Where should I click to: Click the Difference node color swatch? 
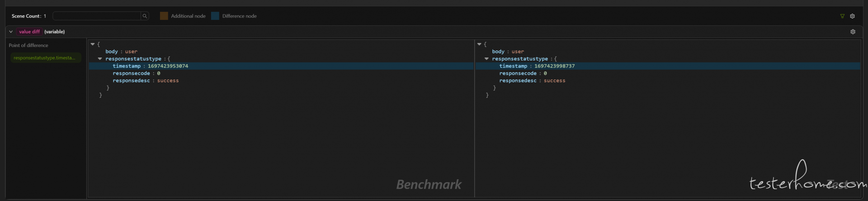[x=215, y=16]
